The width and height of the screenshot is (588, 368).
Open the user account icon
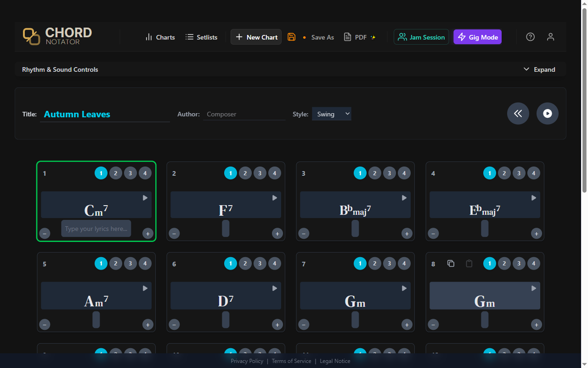pos(550,37)
